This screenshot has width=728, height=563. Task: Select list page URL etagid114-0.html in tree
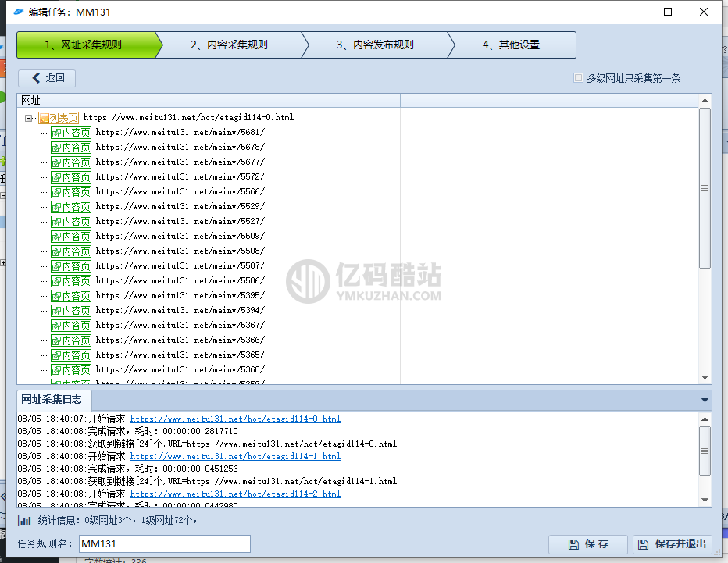(188, 117)
